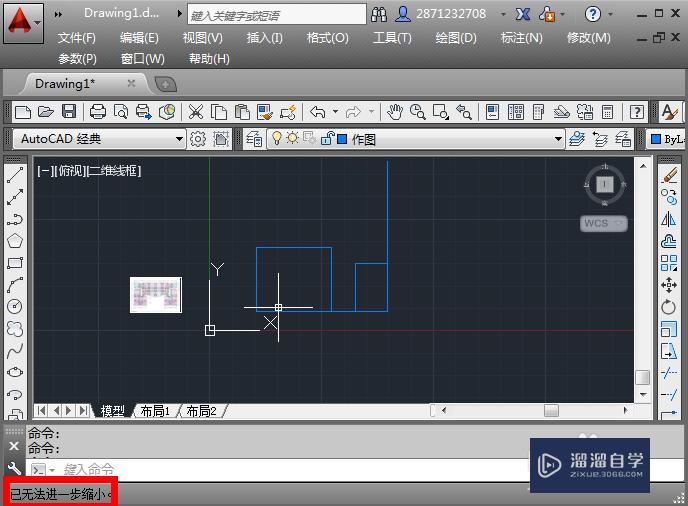Save the drawing with the floppy disk icon
Viewport: 688px width, 506px height.
68,112
